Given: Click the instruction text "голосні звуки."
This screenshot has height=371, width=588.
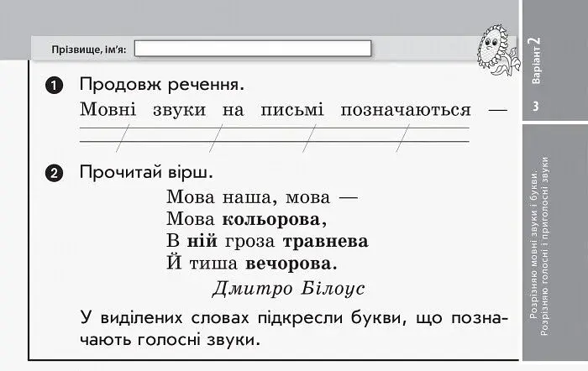Looking at the screenshot, I should [x=198, y=340].
